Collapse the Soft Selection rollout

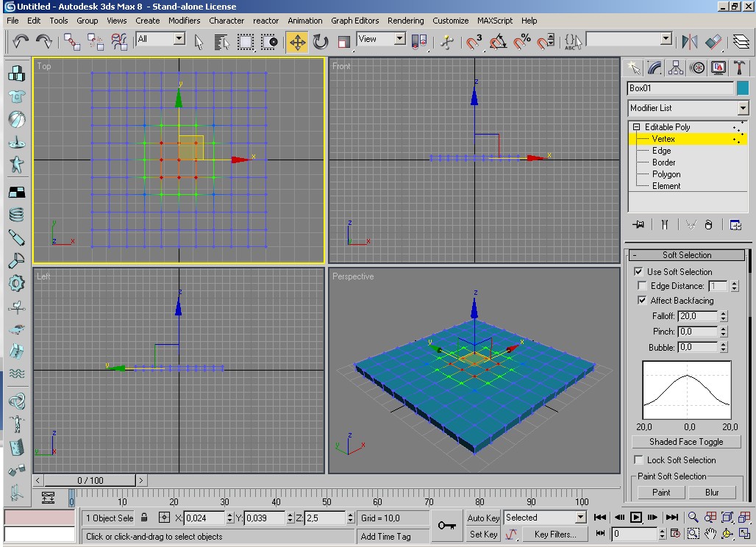pos(687,255)
